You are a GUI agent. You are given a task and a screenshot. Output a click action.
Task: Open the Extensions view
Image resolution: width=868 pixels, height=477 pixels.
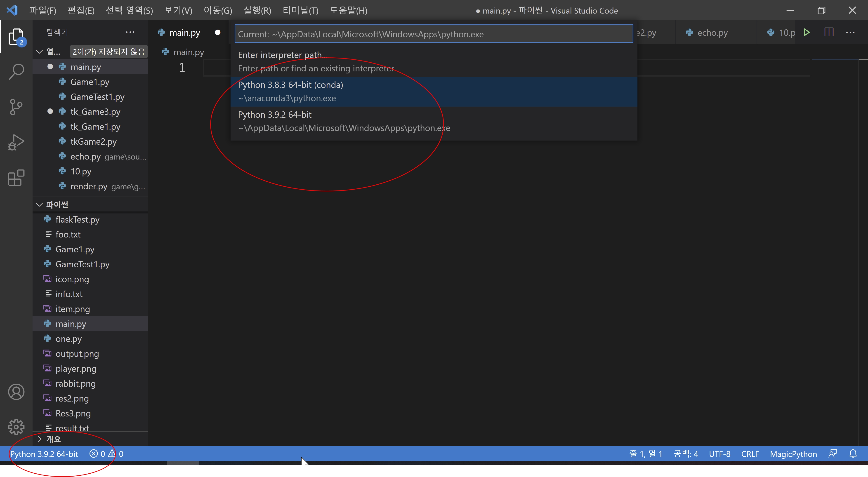tap(16, 178)
